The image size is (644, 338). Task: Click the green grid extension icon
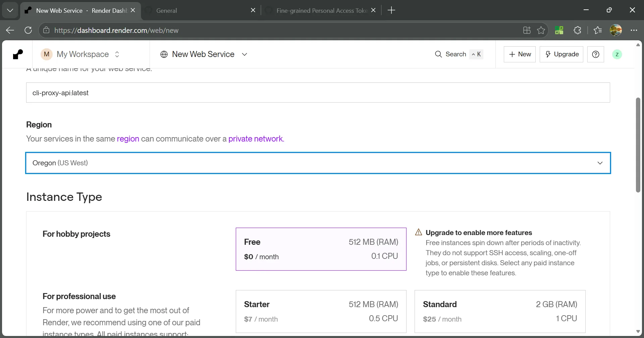tap(559, 31)
